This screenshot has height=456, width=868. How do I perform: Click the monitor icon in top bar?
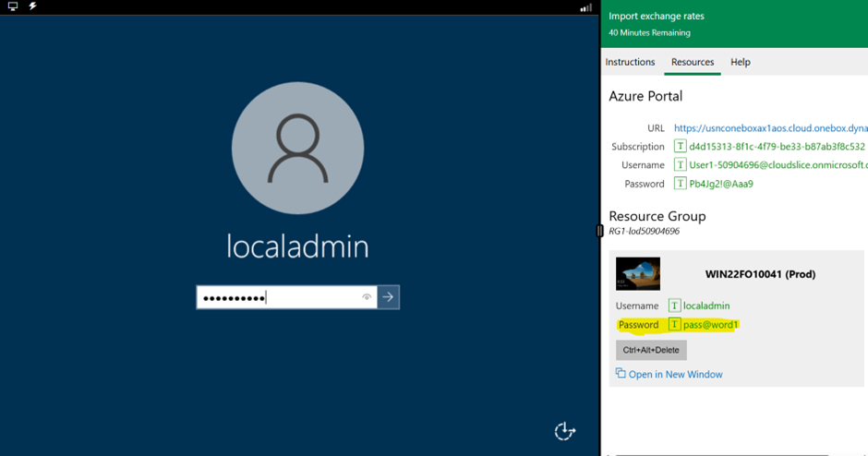(13, 6)
